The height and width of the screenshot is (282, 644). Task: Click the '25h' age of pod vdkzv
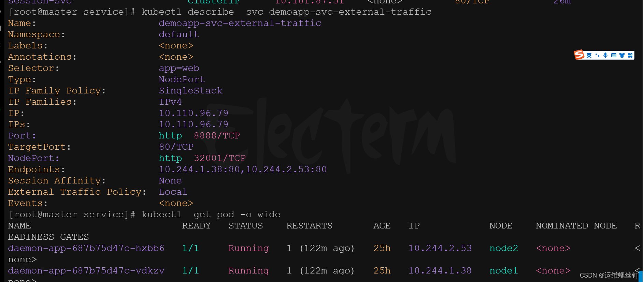382,271
